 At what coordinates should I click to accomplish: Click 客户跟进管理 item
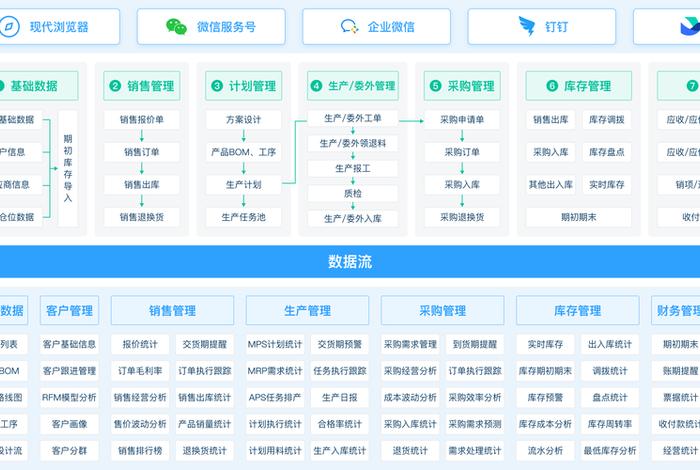click(x=69, y=371)
